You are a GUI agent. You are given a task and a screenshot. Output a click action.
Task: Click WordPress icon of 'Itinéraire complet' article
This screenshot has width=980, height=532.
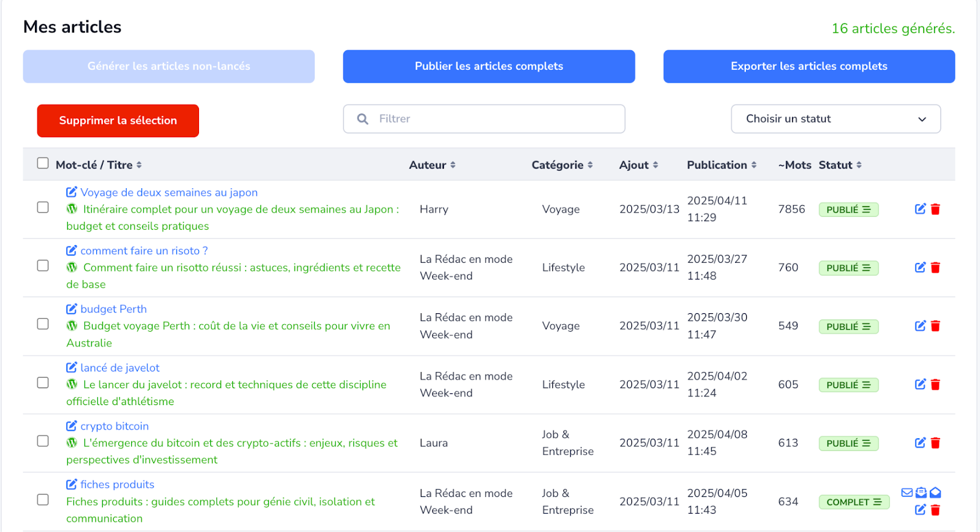point(72,209)
